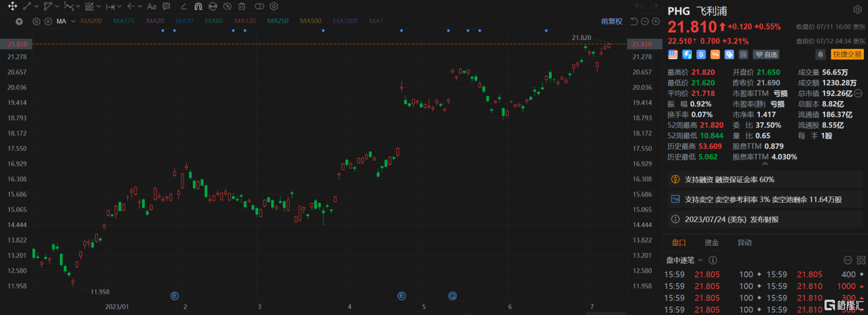Zoom out chart with minus icon
This screenshot has height=315, width=868.
644,21
